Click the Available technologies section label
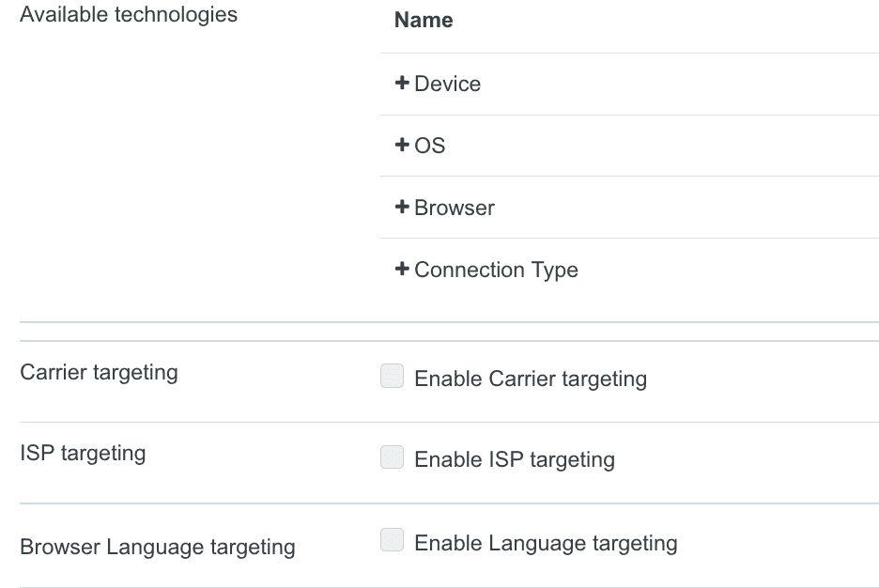This screenshot has height=588, width=879. pos(129,15)
